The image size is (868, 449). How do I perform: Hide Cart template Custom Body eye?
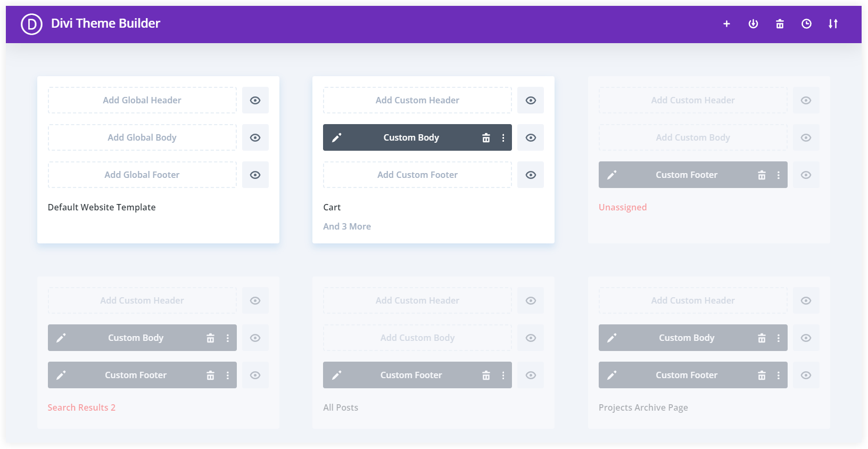coord(531,137)
